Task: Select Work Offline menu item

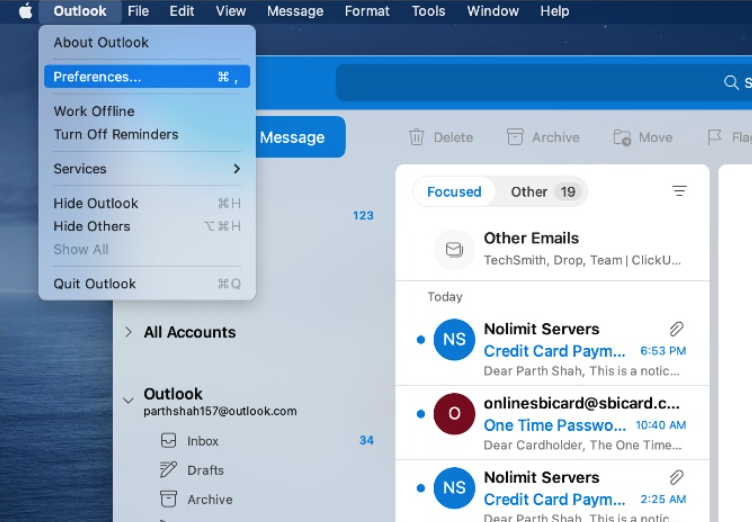Action: (x=147, y=111)
